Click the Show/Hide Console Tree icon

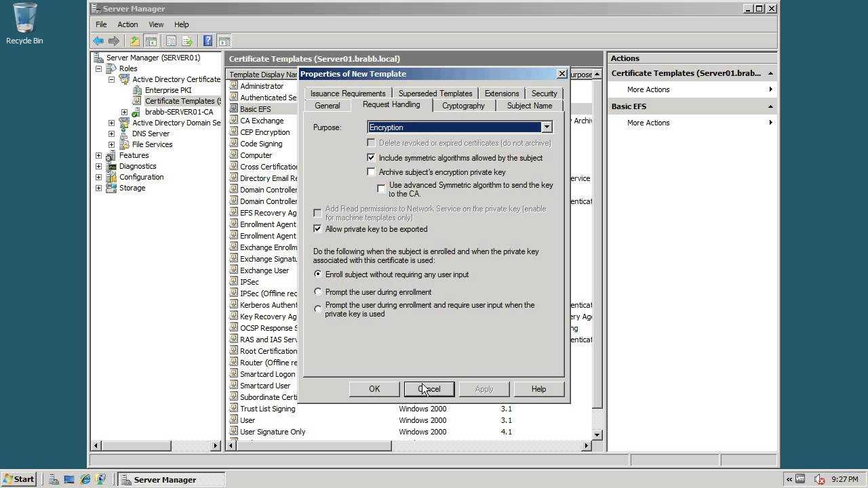coord(151,41)
